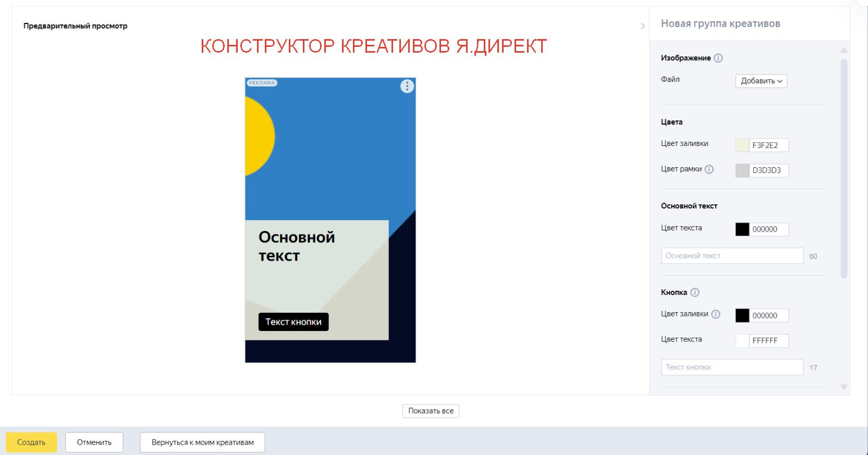
Task: Click the РЕКЛАМА label on preview
Action: (262, 83)
